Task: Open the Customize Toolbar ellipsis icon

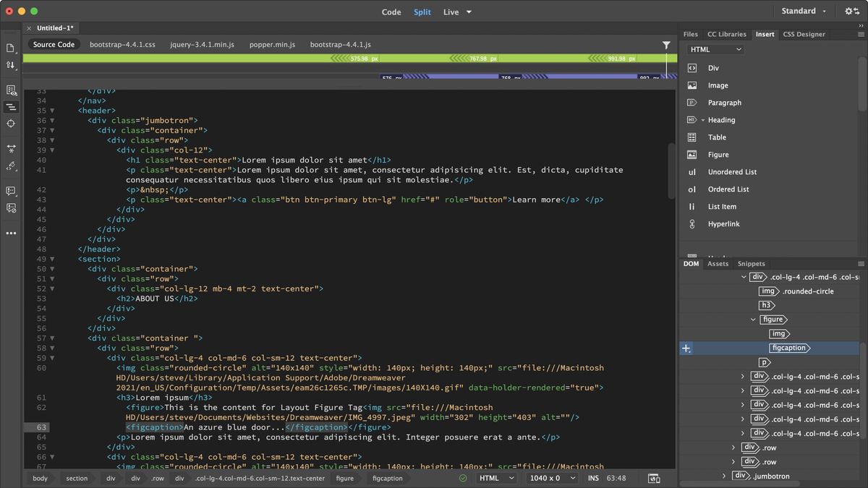Action: 11,233
